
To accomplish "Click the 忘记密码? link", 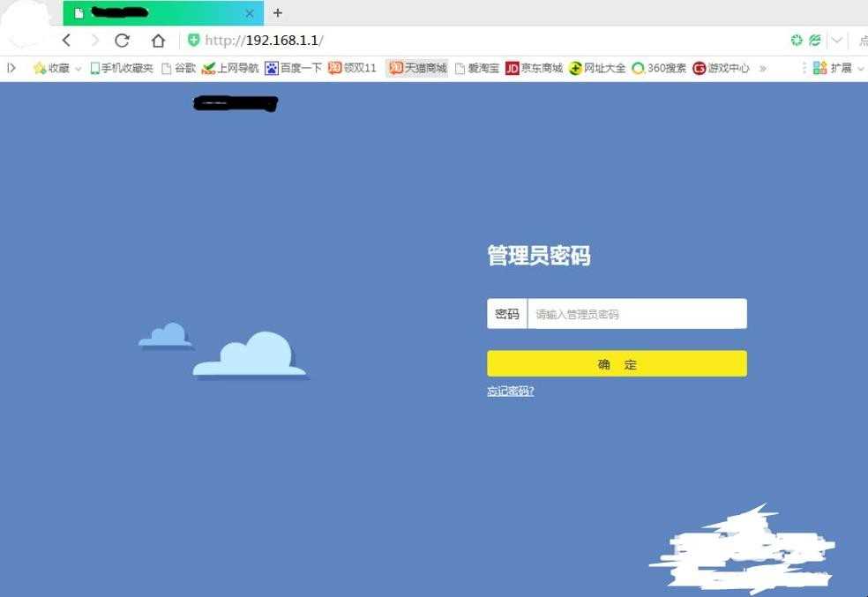I will (x=511, y=392).
